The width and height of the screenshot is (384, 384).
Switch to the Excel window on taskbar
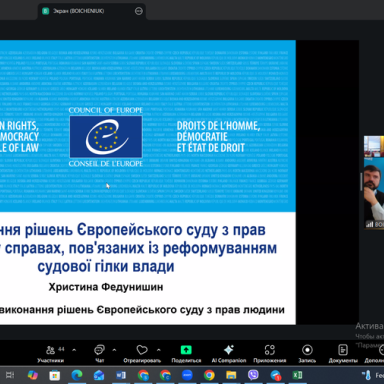click(x=297, y=375)
